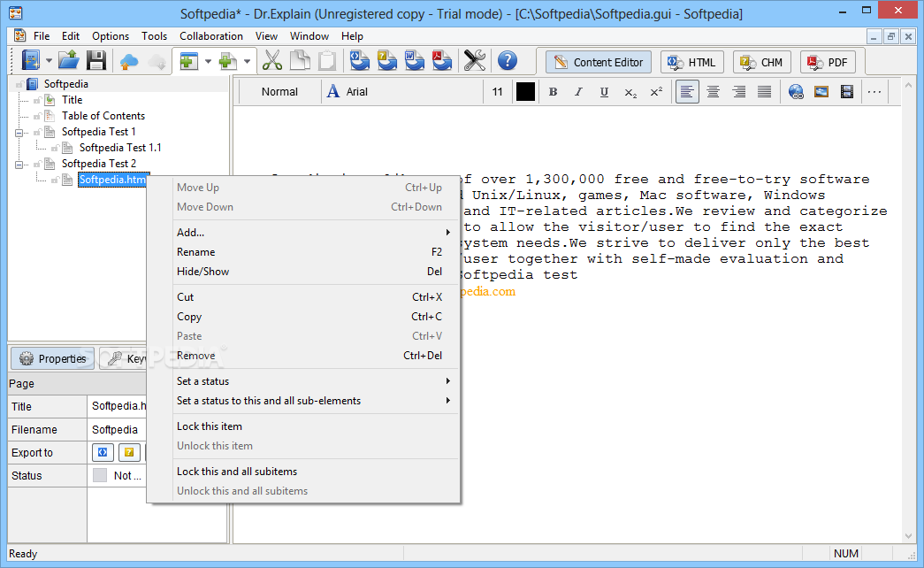Switch to the HTML view button
The width and height of the screenshot is (924, 568).
[691, 62]
